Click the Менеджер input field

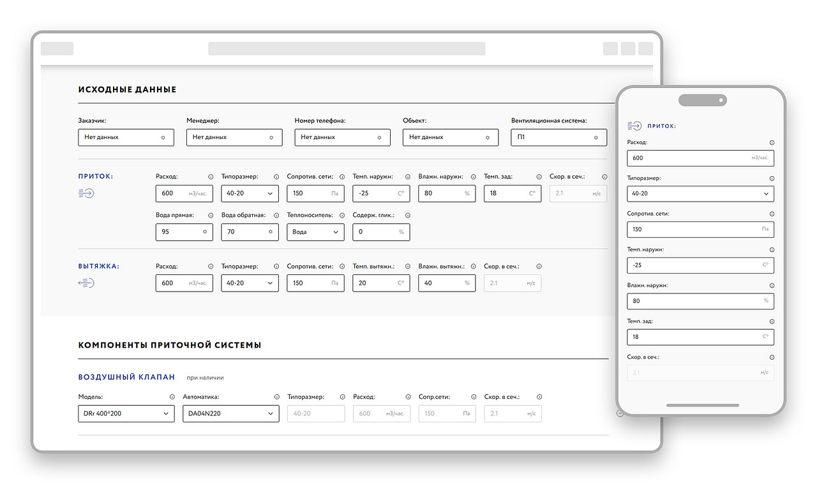point(234,137)
